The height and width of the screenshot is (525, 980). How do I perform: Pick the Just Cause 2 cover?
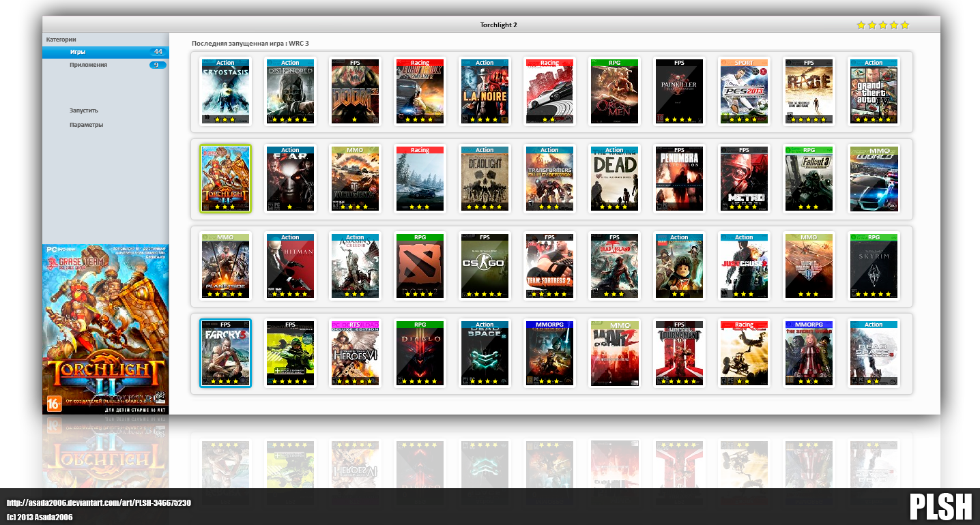[744, 266]
